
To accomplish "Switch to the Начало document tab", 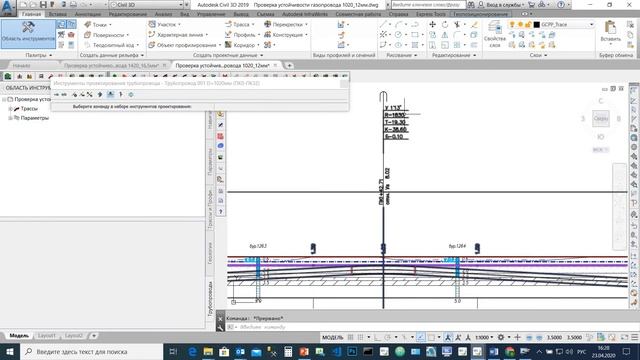I will pos(21,65).
